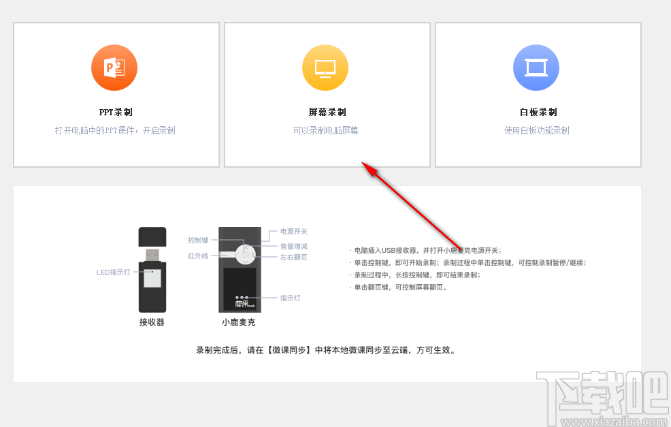Screen dimensions: 671x427
Task: Select the 白板录制 title text
Action: 538,112
